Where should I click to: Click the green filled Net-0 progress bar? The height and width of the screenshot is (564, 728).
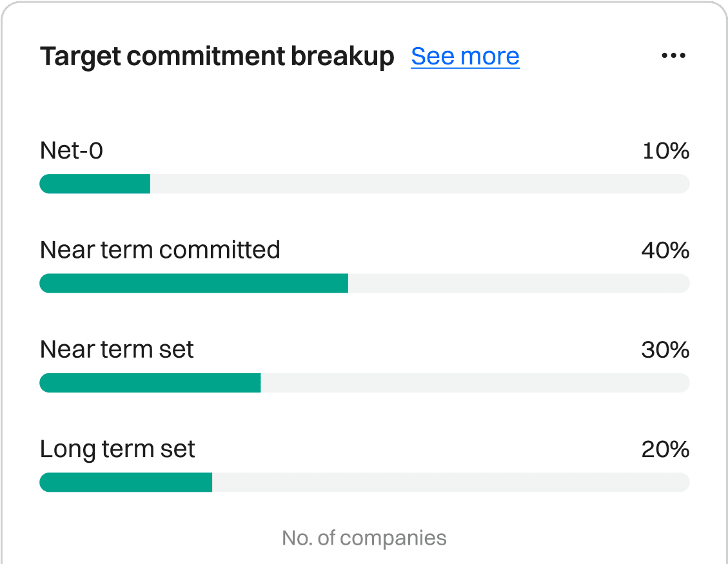[95, 184]
